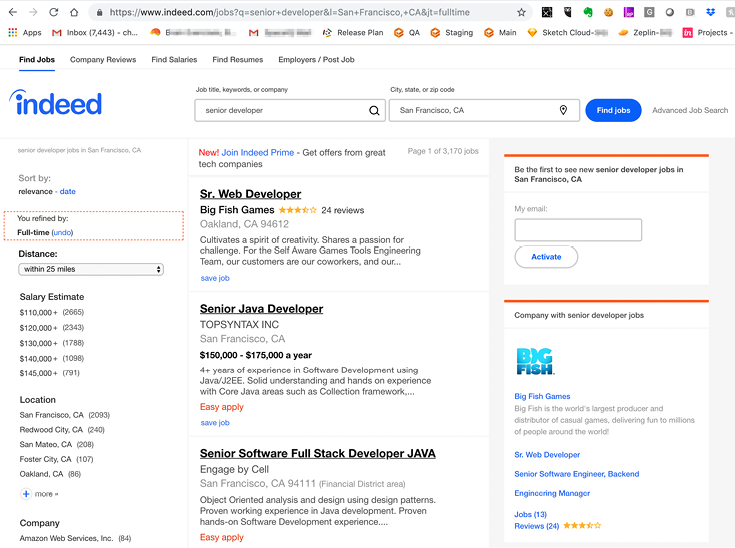Image resolution: width=735 pixels, height=548 pixels.
Task: Click the Indeed logo
Action: pos(56,103)
